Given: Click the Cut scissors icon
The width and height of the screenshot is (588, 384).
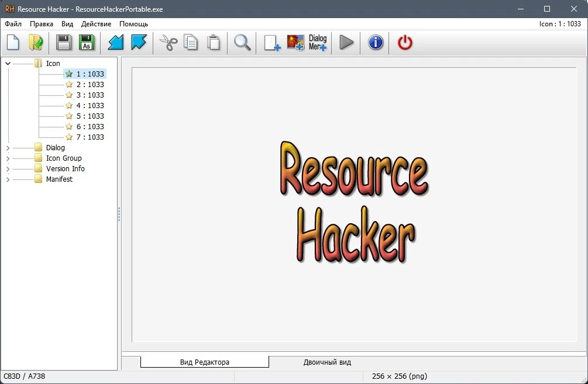Looking at the screenshot, I should click(169, 42).
